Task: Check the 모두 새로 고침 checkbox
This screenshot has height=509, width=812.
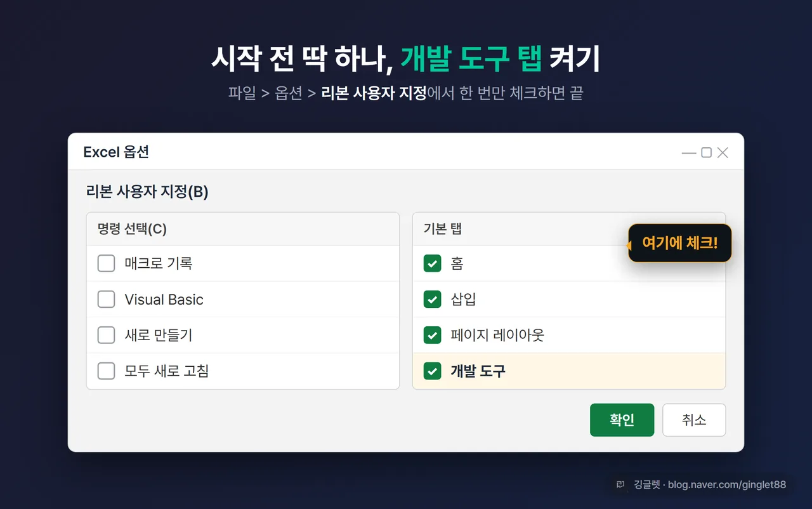Action: tap(106, 371)
